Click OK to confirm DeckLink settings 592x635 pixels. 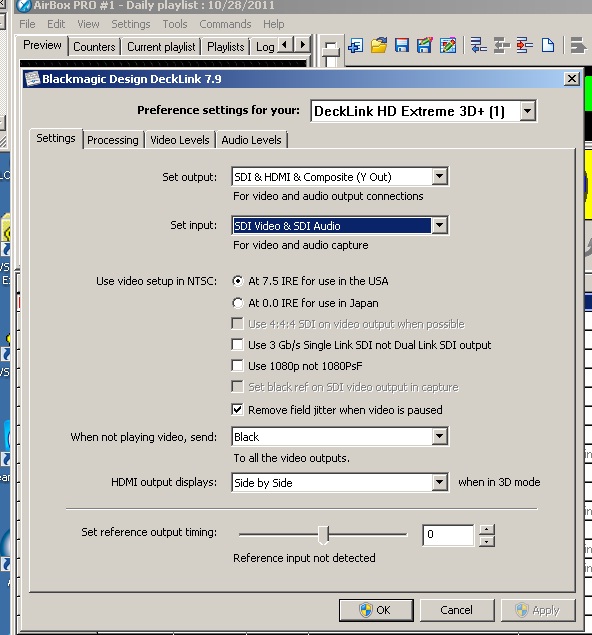pyautogui.click(x=376, y=610)
